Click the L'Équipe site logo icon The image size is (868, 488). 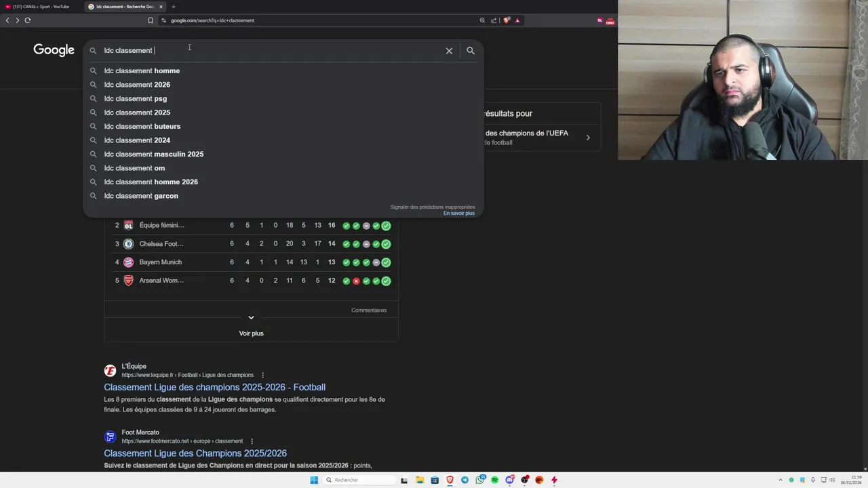tap(110, 371)
